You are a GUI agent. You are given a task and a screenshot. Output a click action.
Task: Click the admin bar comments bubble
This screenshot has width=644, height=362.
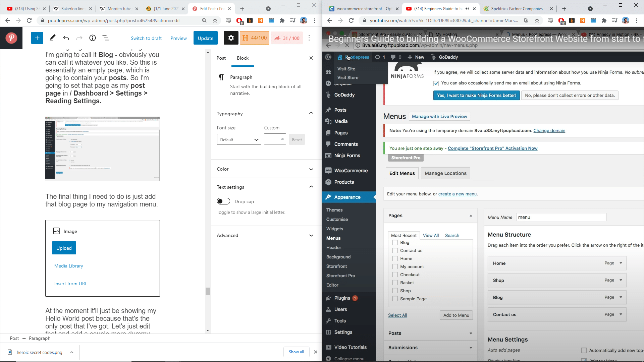click(396, 57)
